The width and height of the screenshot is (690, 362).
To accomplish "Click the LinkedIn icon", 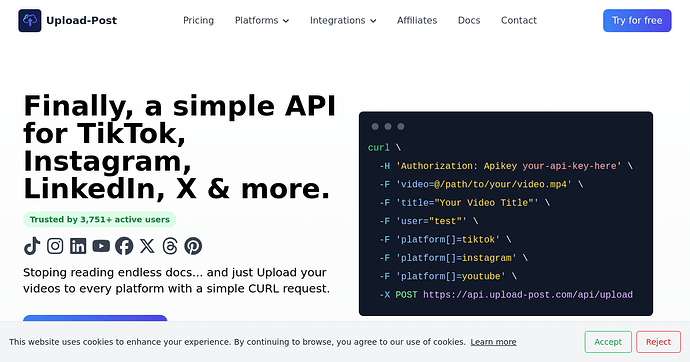I will [x=78, y=246].
